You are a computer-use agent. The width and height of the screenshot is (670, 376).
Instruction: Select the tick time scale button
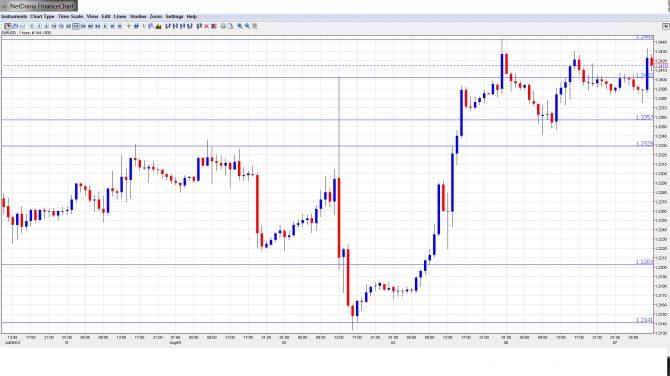click(32, 26)
